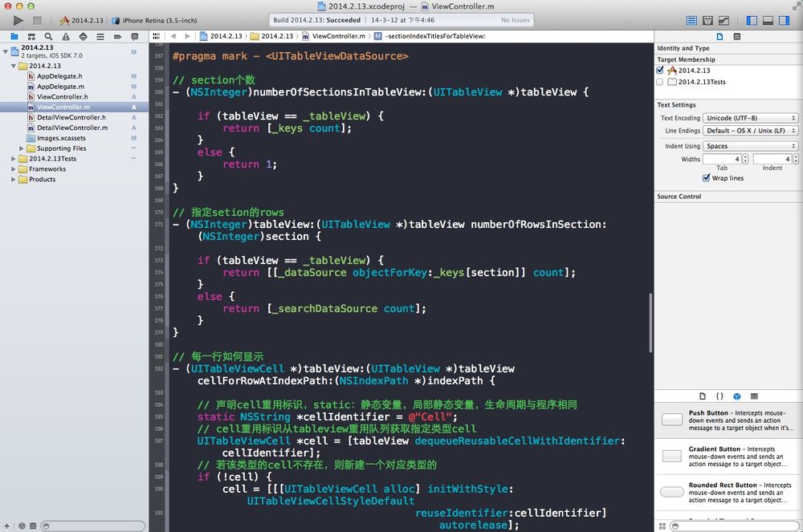Hide the Navigator pane
The width and height of the screenshot is (803, 532).
752,21
